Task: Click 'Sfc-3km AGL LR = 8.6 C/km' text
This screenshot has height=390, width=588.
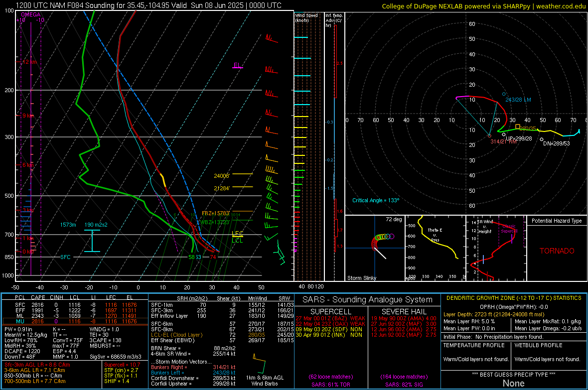Action: [37, 365]
